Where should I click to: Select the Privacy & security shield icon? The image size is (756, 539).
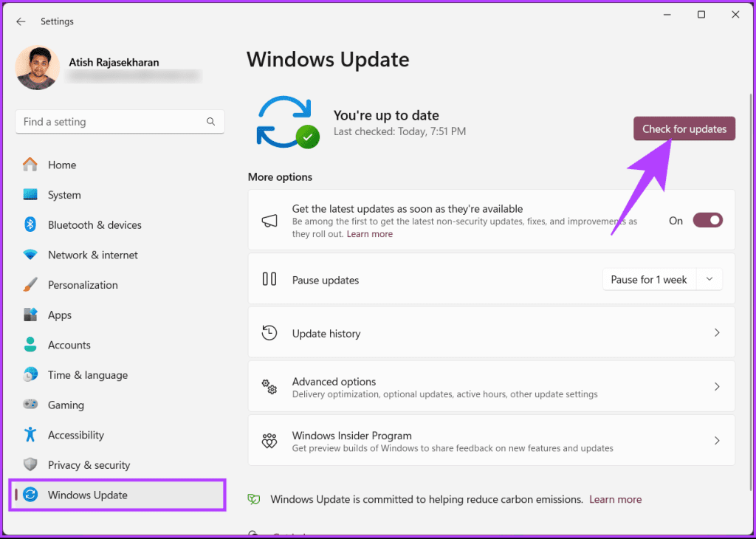(x=30, y=464)
